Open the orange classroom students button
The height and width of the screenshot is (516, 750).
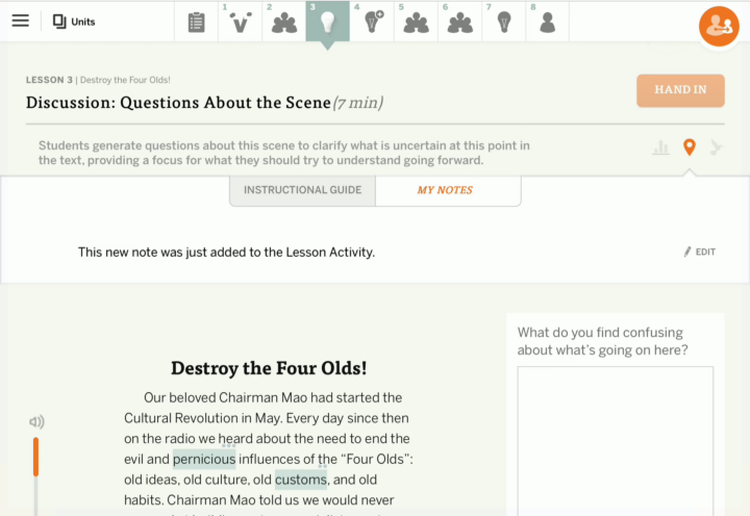pos(719,26)
